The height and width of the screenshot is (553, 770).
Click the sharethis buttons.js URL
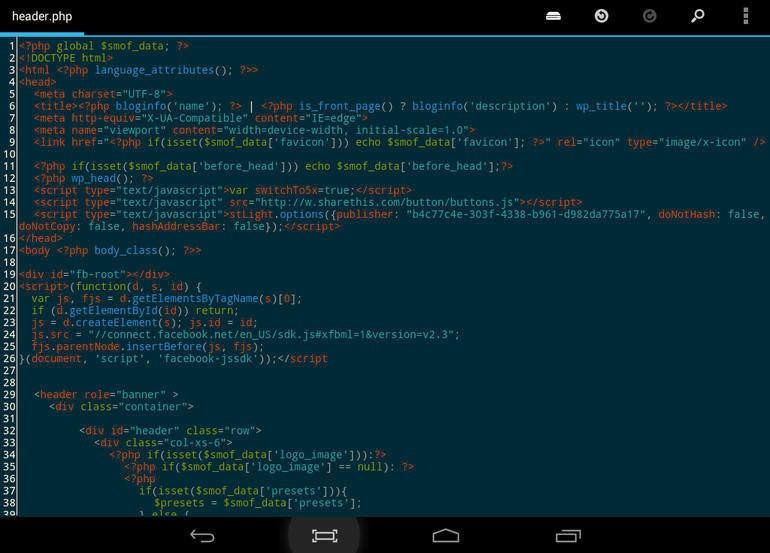[x=387, y=202]
